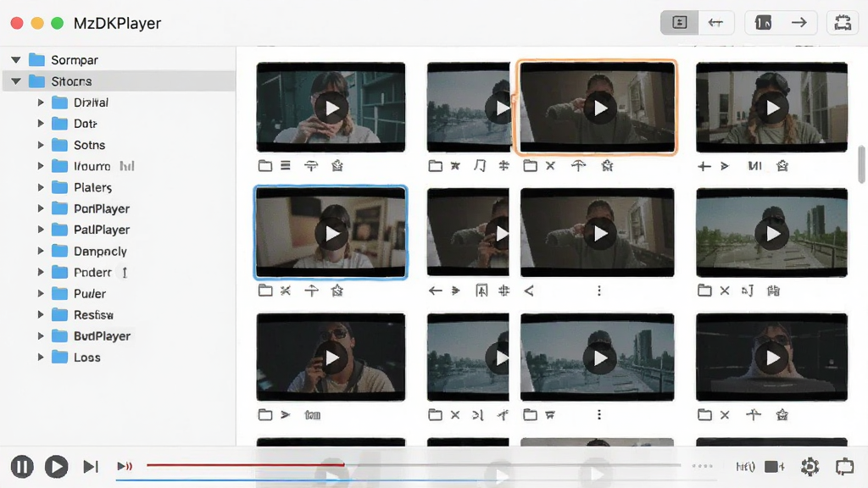Click the X icon under the orange-outlined thumbnail
868x488 pixels.
point(550,165)
